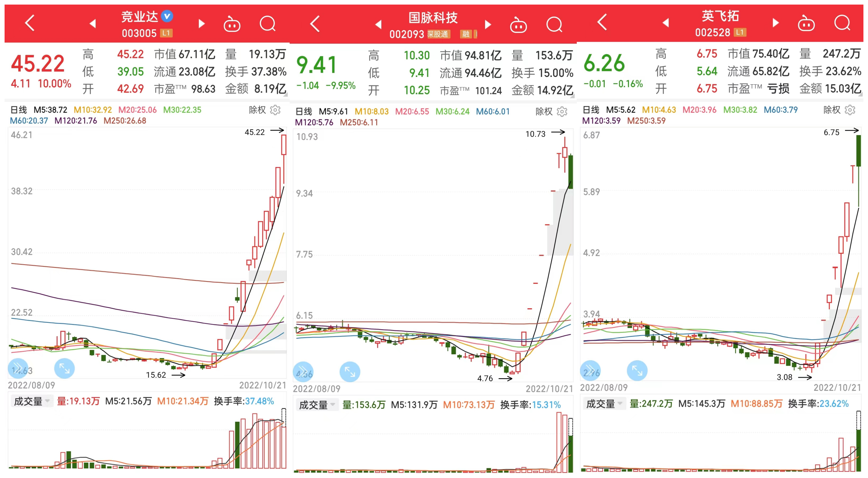The image size is (868, 478).
Task: Tap M5:38.72 moving average label
Action: pos(50,110)
